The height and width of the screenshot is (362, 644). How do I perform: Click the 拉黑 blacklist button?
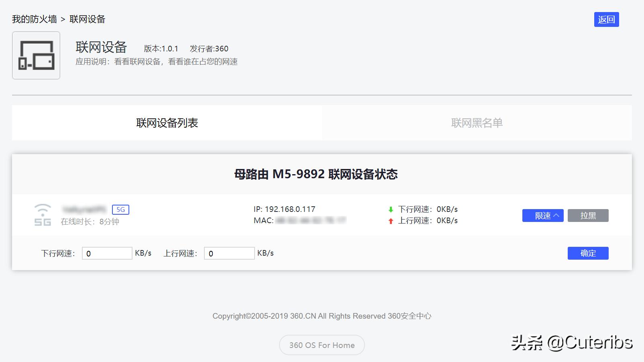[x=588, y=216]
